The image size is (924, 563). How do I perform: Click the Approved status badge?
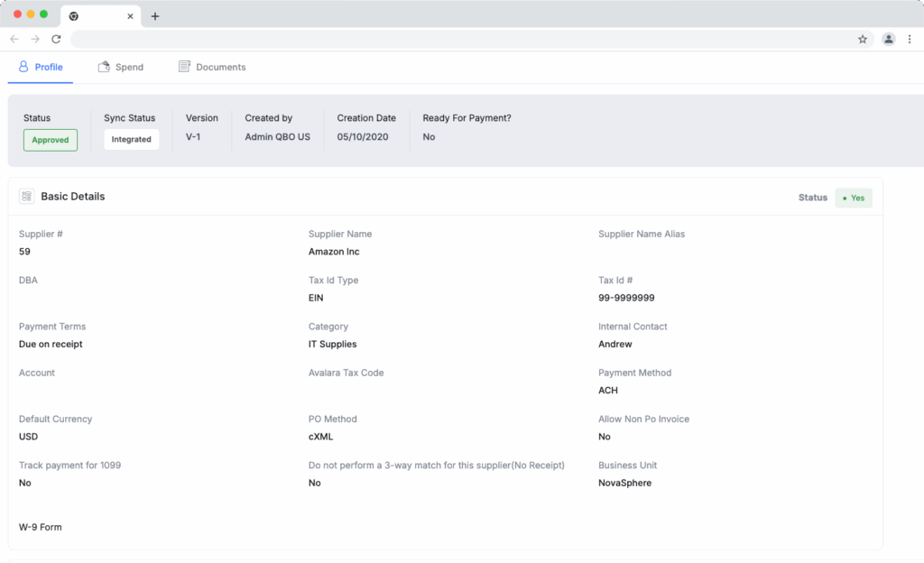point(50,140)
